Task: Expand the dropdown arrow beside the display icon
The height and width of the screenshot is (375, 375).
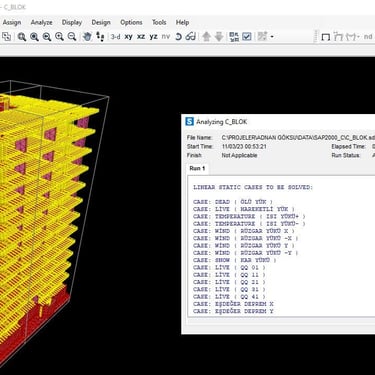Action: (x=272, y=37)
